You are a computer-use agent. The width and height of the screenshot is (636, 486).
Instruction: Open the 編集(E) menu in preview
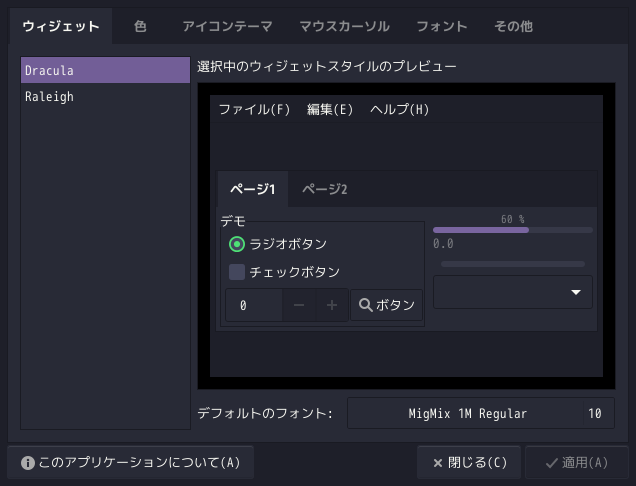(330, 109)
